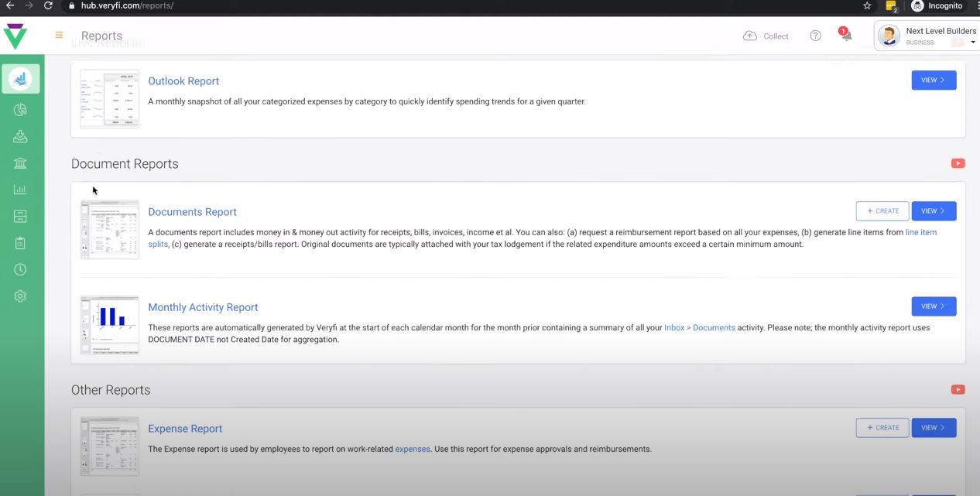Follow the 'Inbox > Documents' link

(x=700, y=327)
